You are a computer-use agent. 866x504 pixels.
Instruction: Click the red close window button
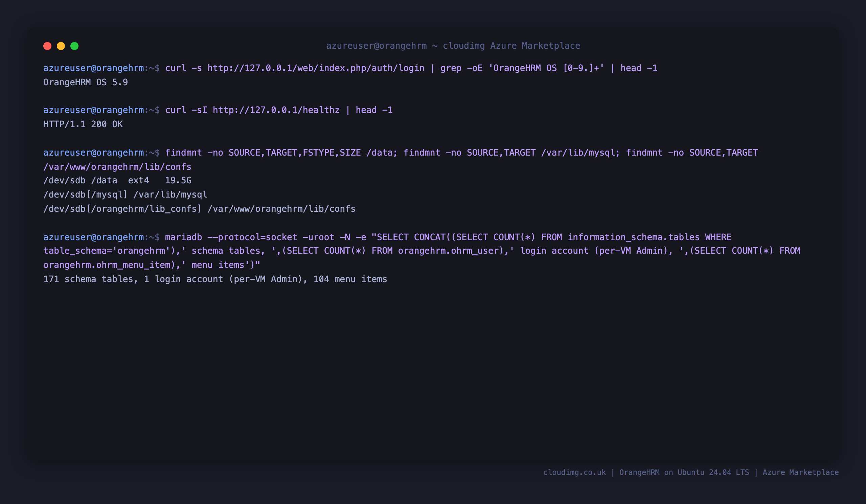pyautogui.click(x=47, y=46)
